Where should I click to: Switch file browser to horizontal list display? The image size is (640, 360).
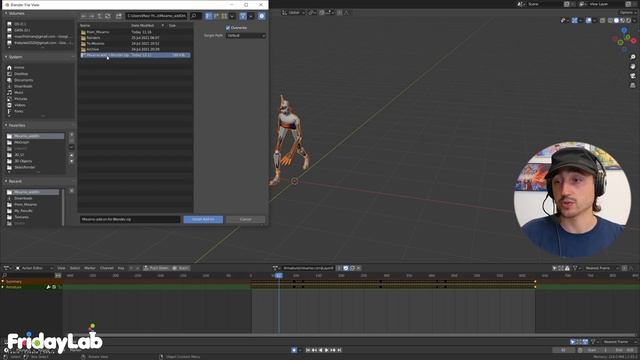(216, 16)
